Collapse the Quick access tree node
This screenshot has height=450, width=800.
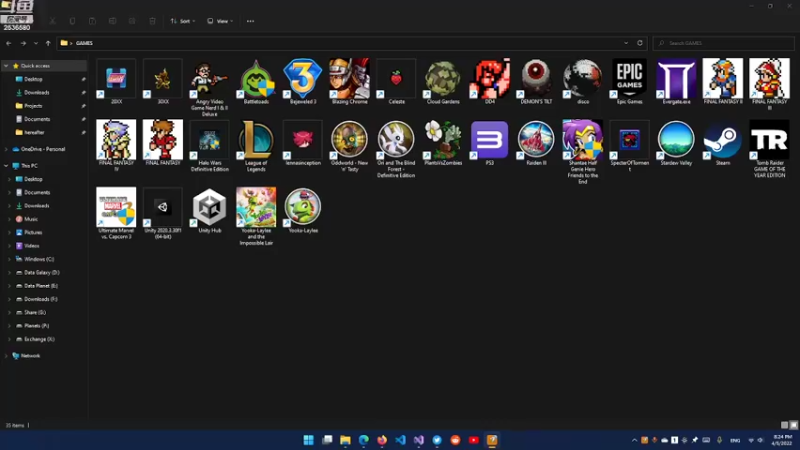tap(6, 66)
